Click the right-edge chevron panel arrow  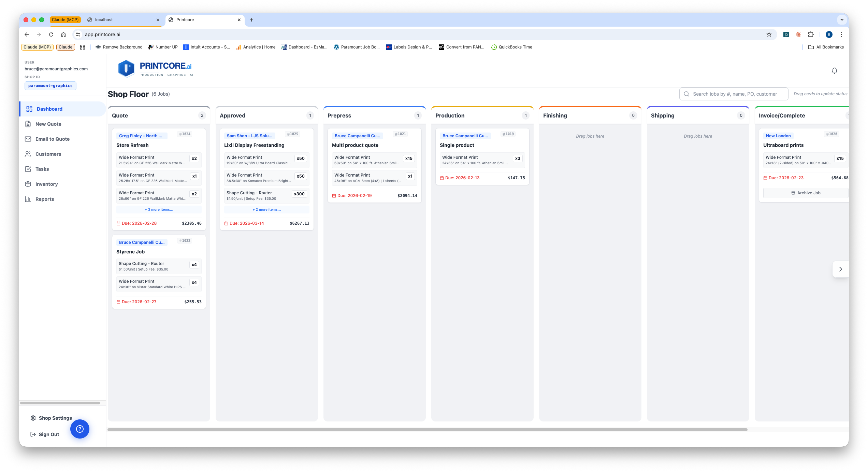point(841,269)
